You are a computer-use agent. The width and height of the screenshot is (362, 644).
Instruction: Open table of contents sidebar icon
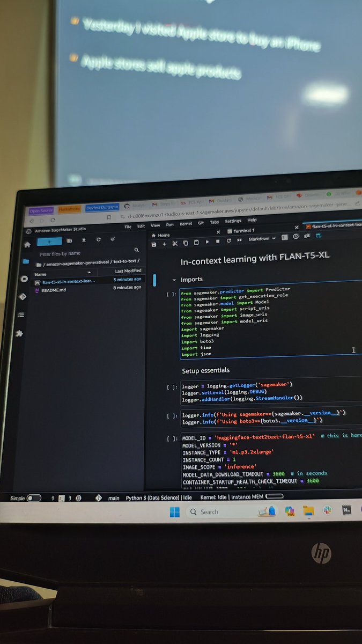[21, 315]
